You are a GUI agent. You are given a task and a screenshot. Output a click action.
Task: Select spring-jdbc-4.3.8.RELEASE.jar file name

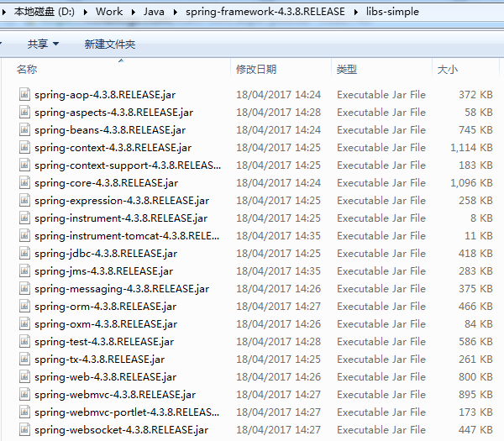click(106, 254)
